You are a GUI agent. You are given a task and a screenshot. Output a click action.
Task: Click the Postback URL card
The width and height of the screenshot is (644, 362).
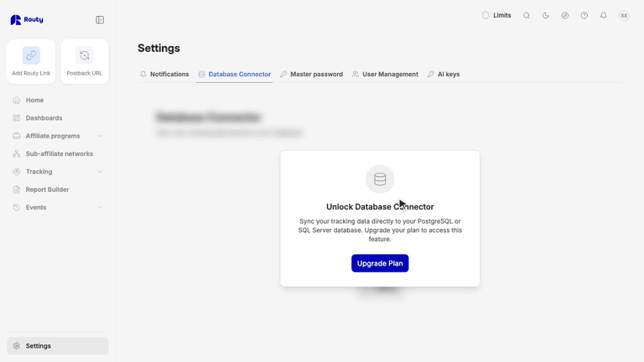click(85, 61)
